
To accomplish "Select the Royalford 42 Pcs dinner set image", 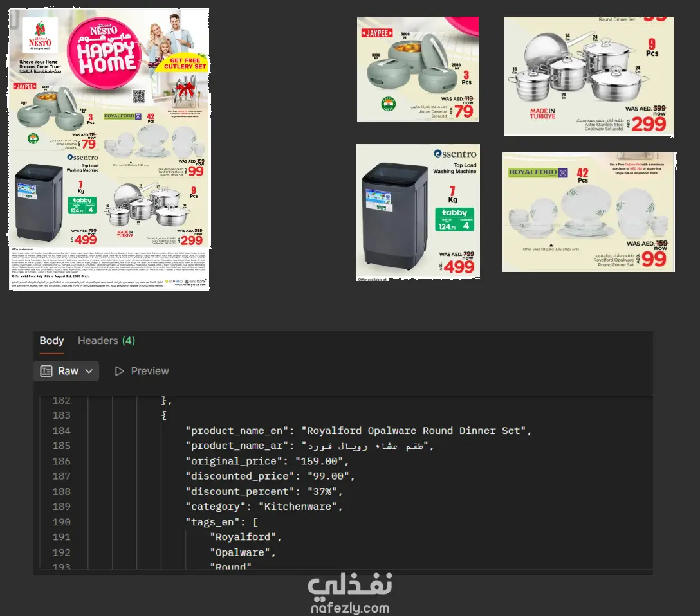I will [x=589, y=212].
